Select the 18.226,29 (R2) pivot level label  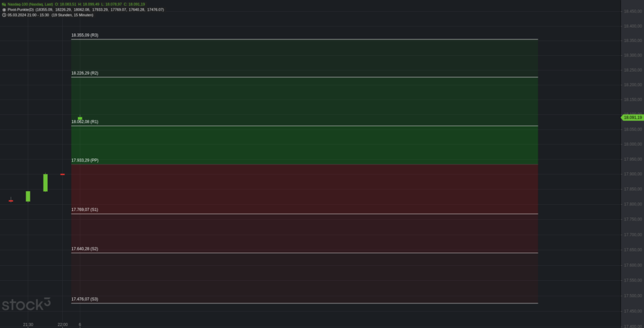tap(85, 73)
